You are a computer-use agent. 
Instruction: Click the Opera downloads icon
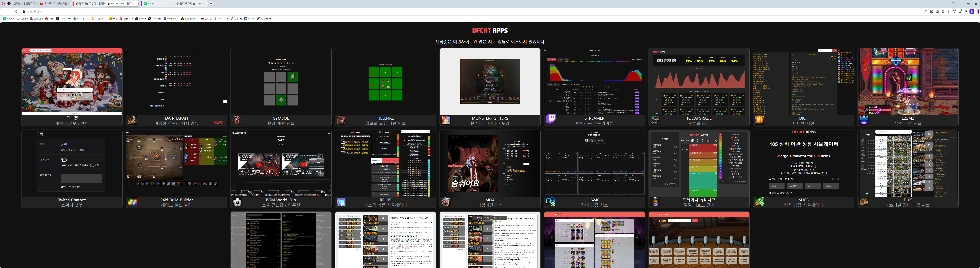pos(960,12)
